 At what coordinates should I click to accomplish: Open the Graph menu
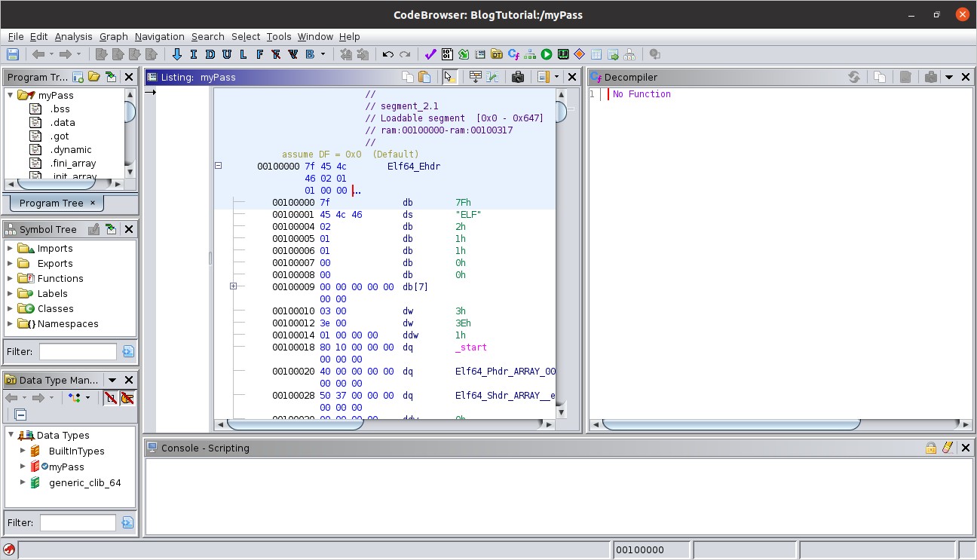pos(114,36)
